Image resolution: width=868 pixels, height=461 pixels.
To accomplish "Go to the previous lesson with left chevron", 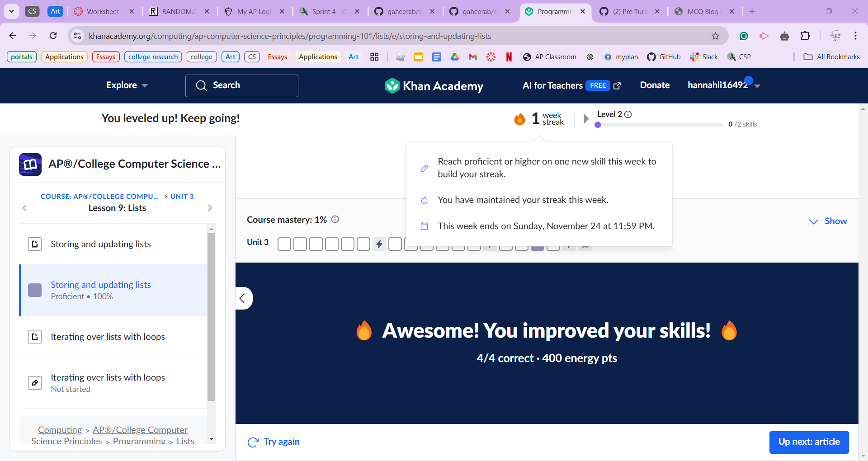I will click(25, 208).
